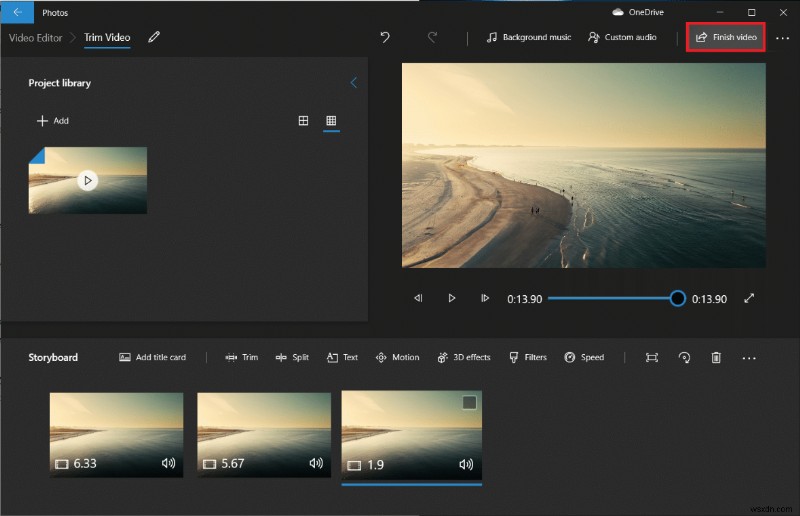This screenshot has width=800, height=516.
Task: Click the pencil icon to rename project
Action: click(153, 37)
